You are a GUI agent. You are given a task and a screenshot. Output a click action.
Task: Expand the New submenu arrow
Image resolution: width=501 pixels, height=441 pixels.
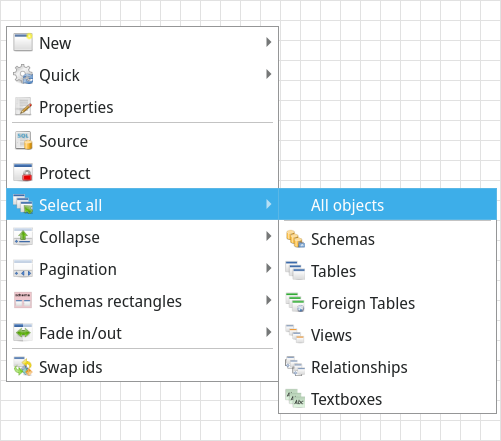click(x=268, y=42)
